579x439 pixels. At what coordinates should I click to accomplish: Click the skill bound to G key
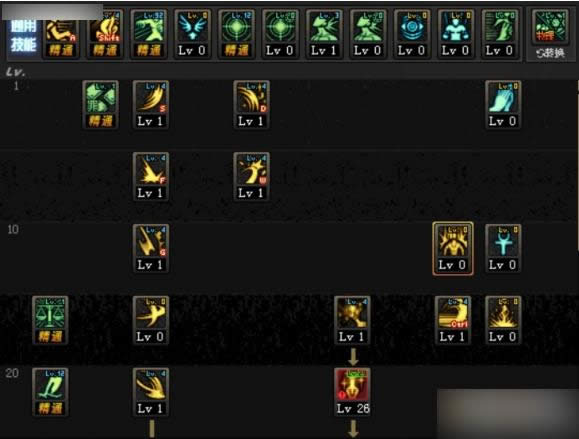click(151, 248)
